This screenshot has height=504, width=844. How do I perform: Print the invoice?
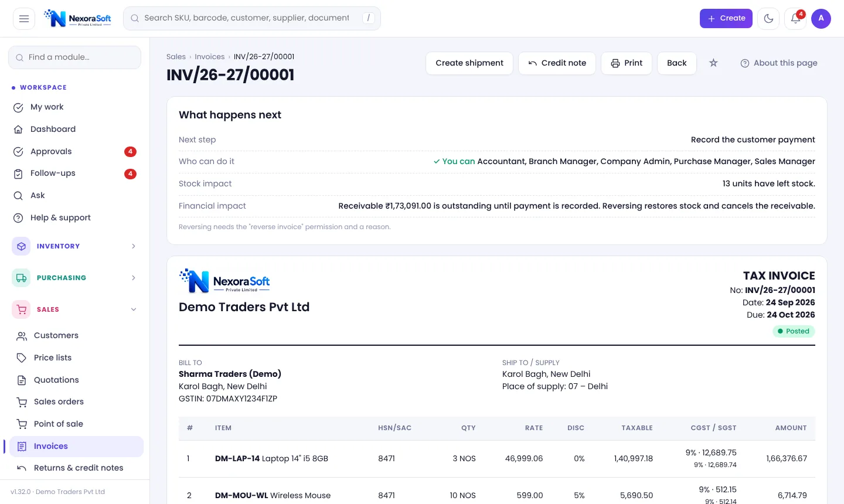tap(627, 63)
